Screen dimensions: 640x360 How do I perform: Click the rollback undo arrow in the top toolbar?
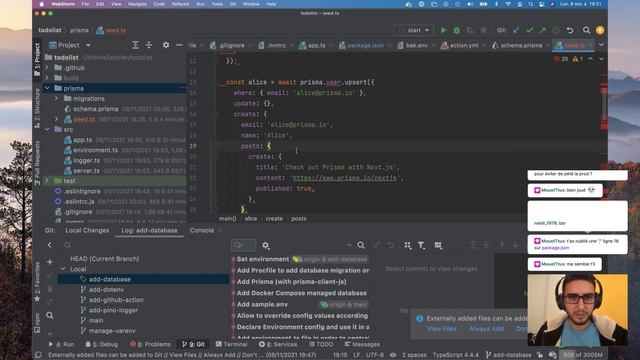pyautogui.click(x=570, y=30)
